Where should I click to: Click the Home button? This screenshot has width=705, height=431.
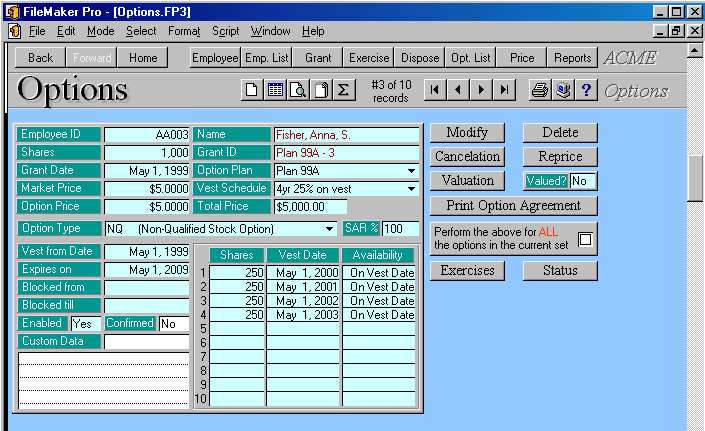[143, 58]
